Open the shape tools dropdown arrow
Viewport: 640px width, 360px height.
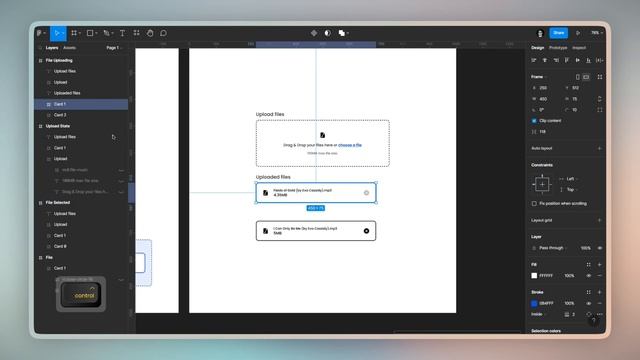[x=96, y=33]
